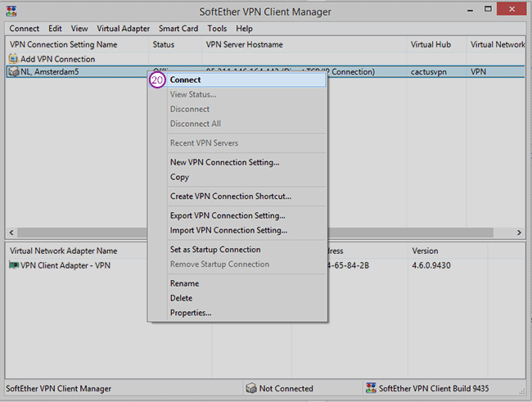This screenshot has height=402, width=532.
Task: Click the horizontal scrollbar thumb
Action: click(x=255, y=233)
